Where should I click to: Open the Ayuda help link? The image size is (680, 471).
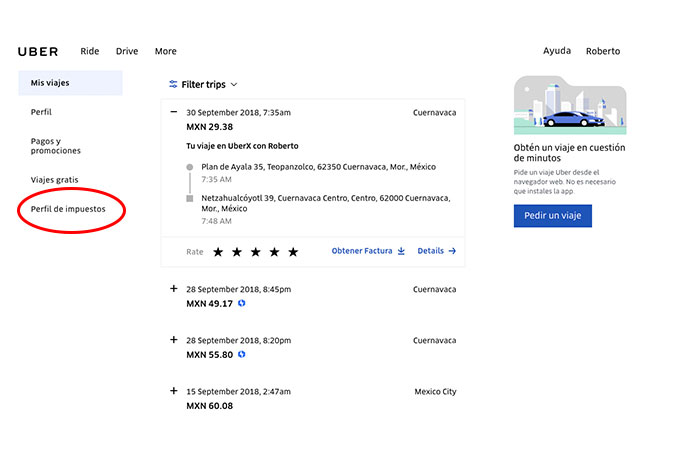tap(557, 51)
